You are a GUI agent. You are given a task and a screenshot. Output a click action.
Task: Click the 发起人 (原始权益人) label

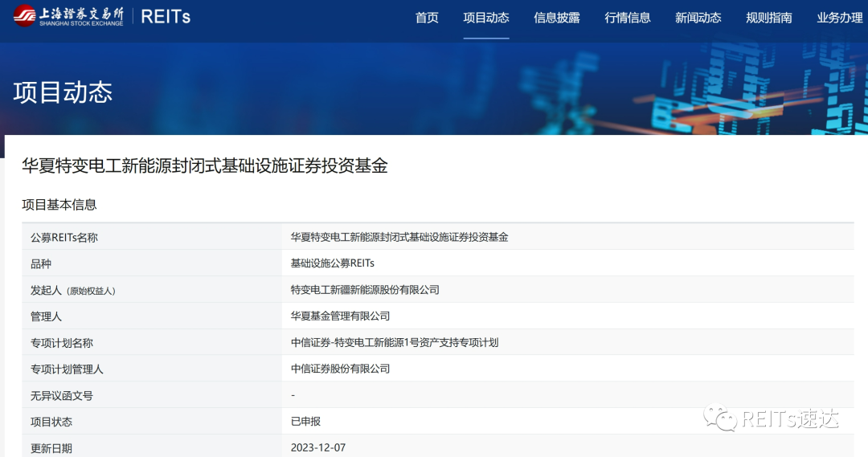click(72, 291)
